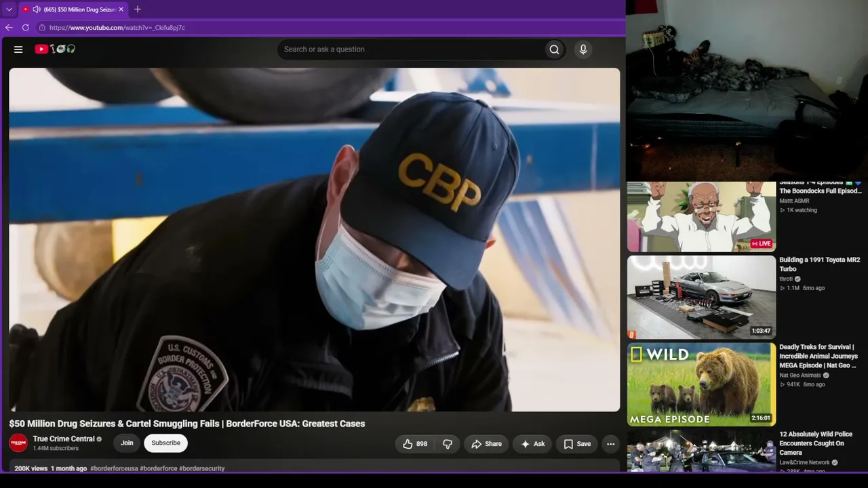Like the video with 898 likes
The image size is (868, 488).
(x=415, y=444)
